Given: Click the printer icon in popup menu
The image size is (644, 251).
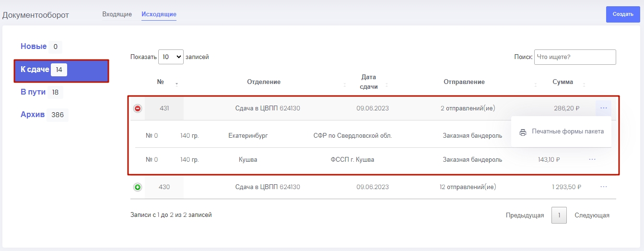Looking at the screenshot, I should [523, 132].
